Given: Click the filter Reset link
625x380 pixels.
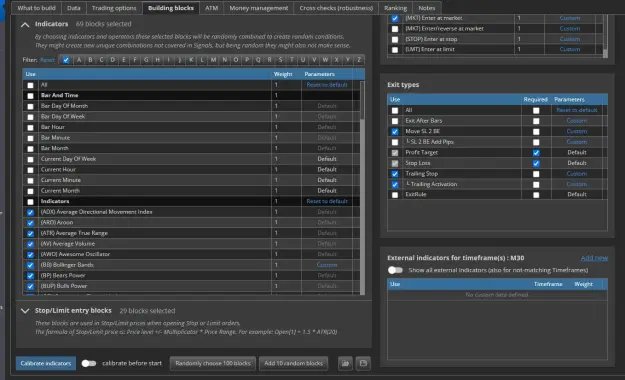Looking at the screenshot, I should tap(47, 60).
